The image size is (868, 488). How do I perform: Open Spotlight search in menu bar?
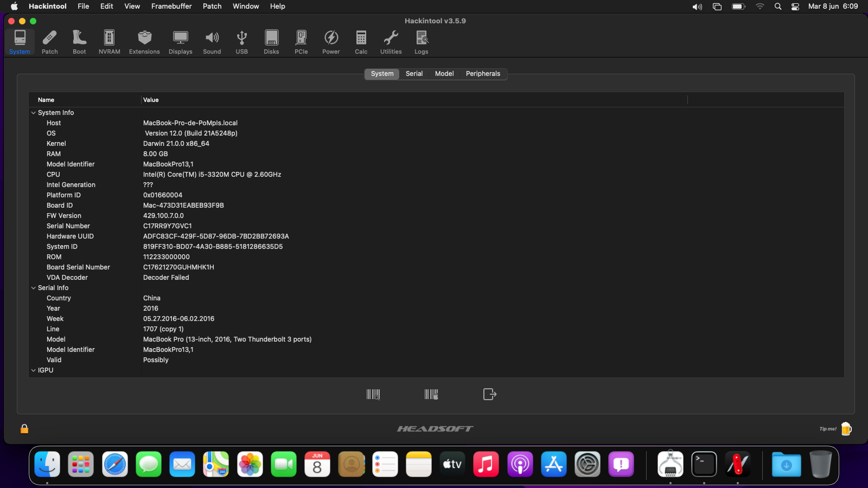[778, 7]
